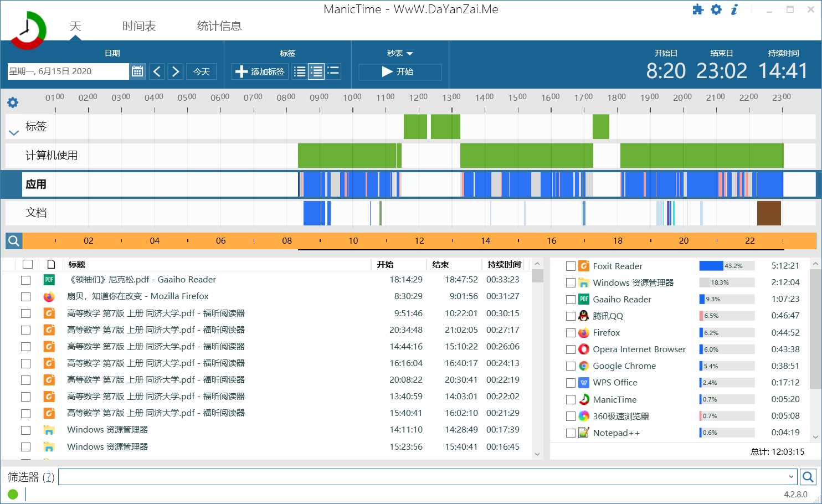Select the second tag list view icon
Viewport: 822px width, 504px height.
pyautogui.click(x=316, y=71)
